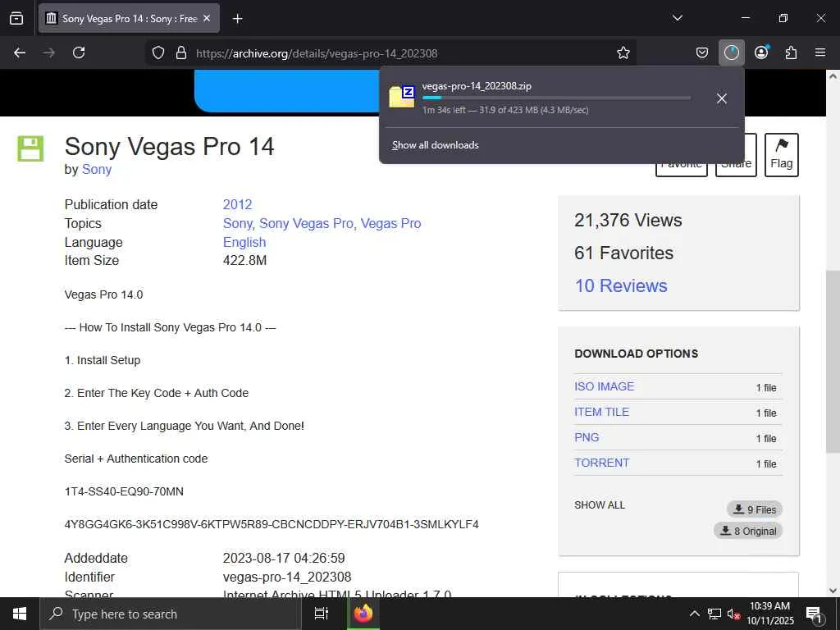Open publication date 2012 link
Screen dimensions: 840x630
tap(237, 204)
